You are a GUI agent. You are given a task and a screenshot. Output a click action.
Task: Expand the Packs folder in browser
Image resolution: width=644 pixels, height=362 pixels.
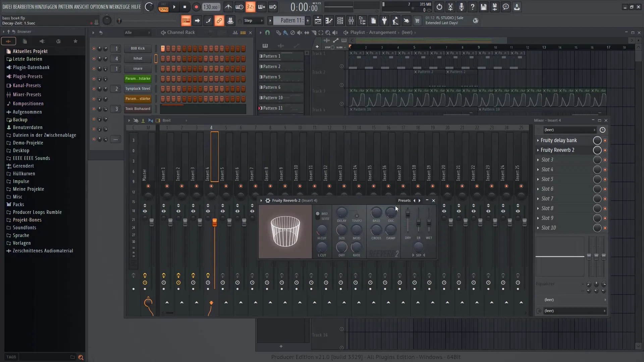coord(18,204)
